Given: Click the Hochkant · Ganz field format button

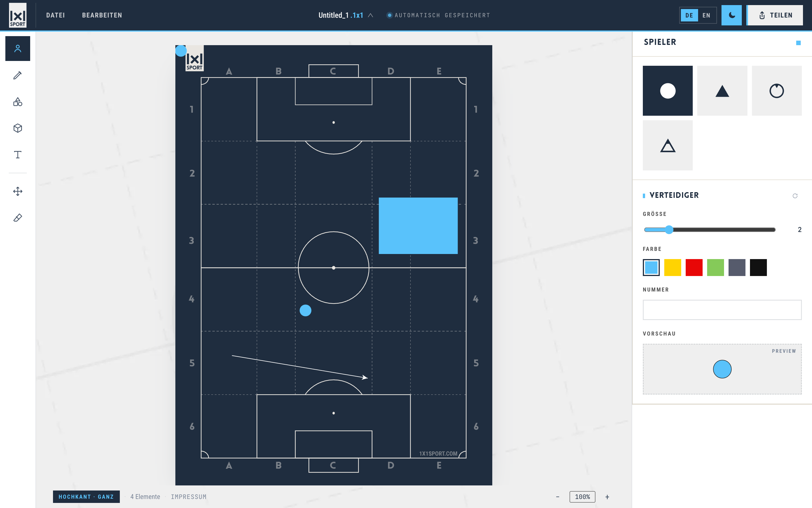Looking at the screenshot, I should 86,497.
